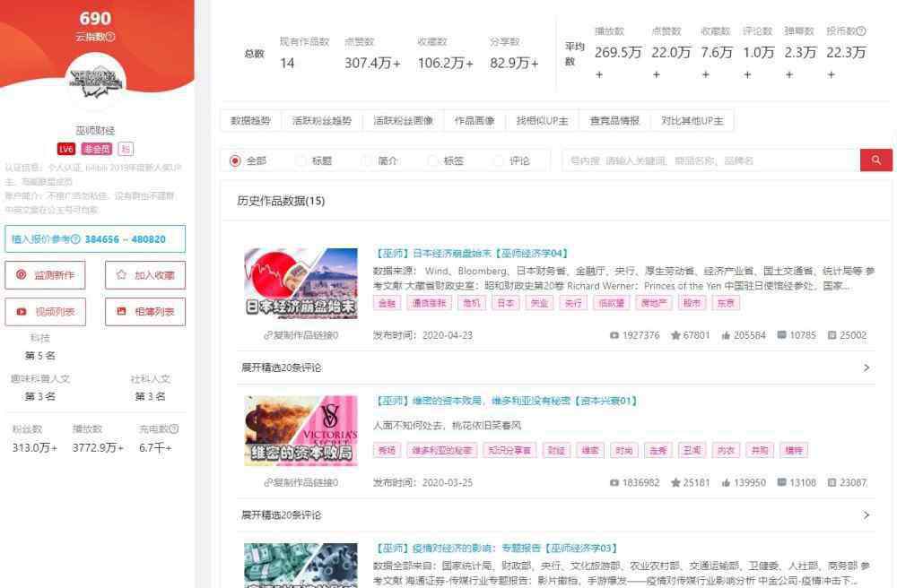Screen dimensions: 897x588
Task: Click the 历史作品数据(15) heading
Action: coord(281,201)
